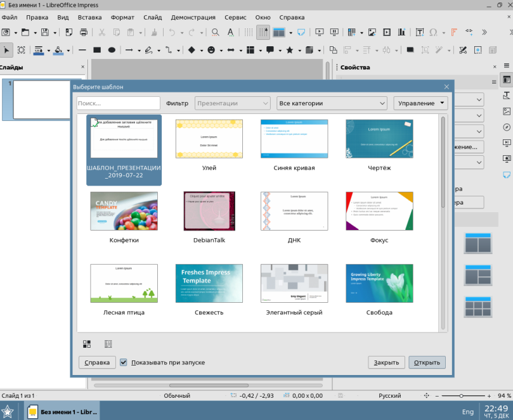Select the Ellipse drawing tool

coord(112,50)
